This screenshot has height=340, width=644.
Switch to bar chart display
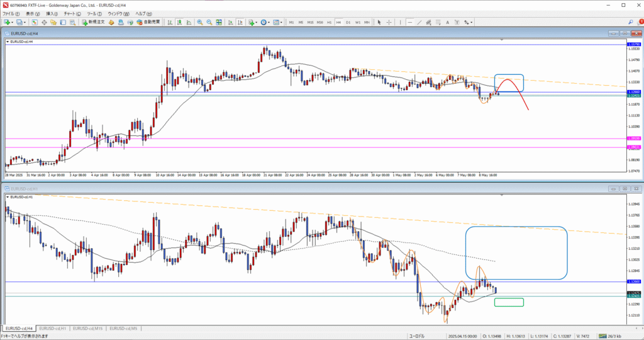[170, 22]
